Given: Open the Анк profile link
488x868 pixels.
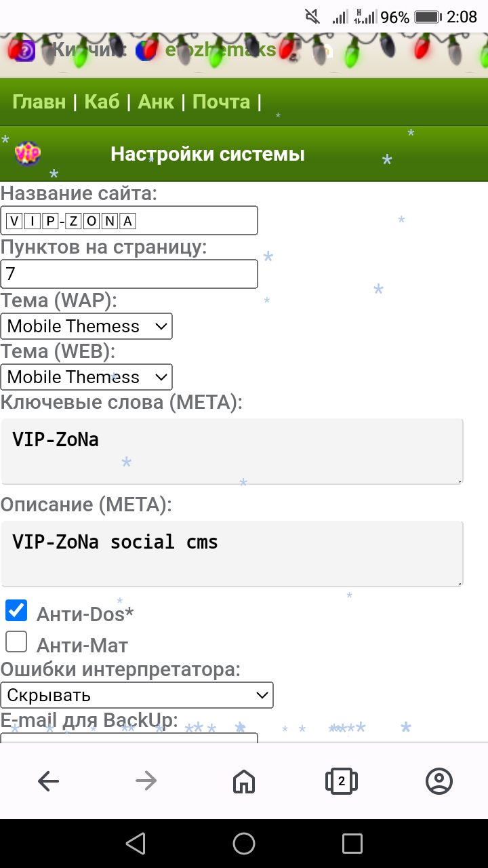Looking at the screenshot, I should (156, 102).
